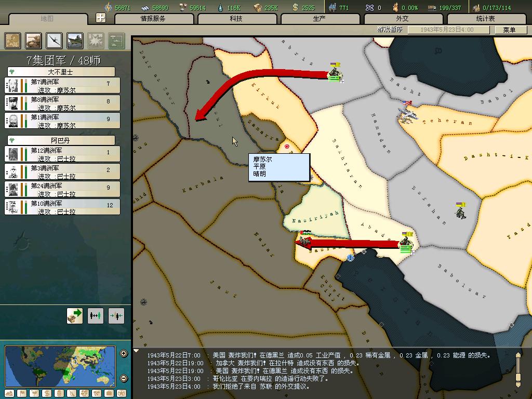
Task: Zoom in the minimap with plus button
Action: 124,354
